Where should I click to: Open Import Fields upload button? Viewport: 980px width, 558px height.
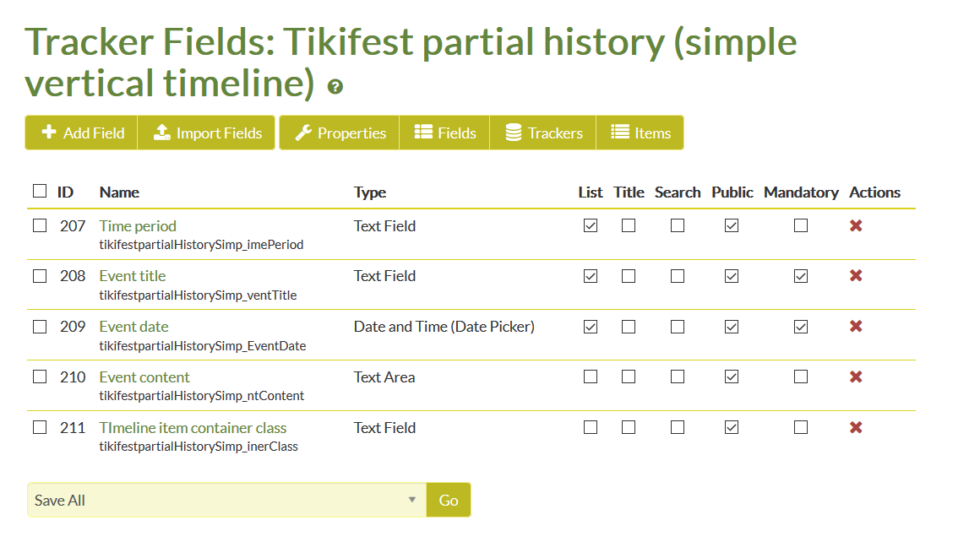pyautogui.click(x=206, y=133)
